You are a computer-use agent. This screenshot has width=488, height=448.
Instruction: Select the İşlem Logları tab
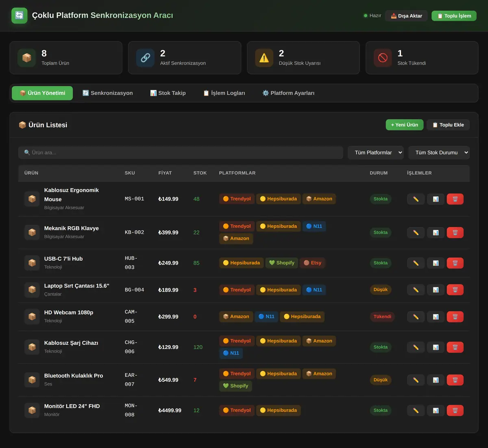point(224,93)
